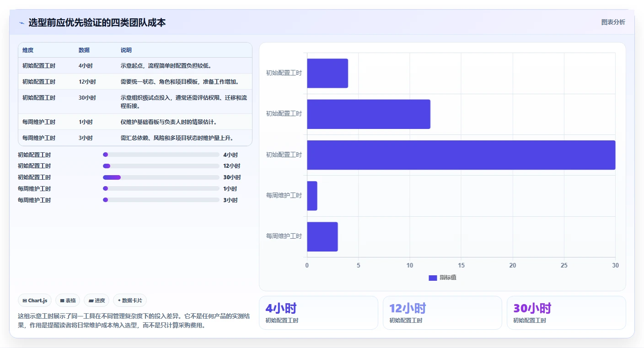Click the 说明 column header
The width and height of the screenshot is (644, 348).
[x=126, y=50]
